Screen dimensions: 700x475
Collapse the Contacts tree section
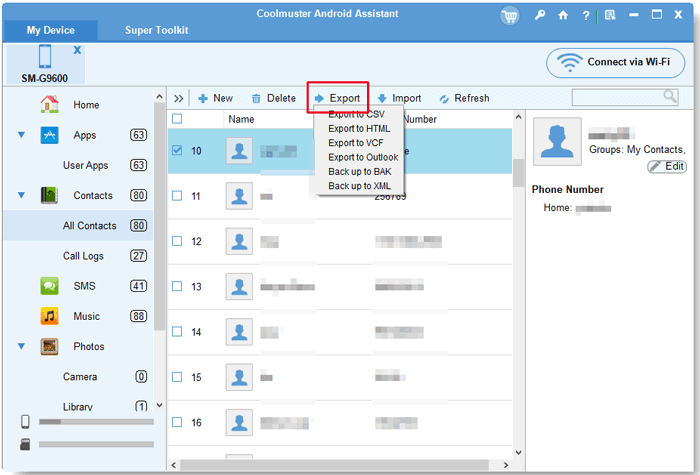click(21, 195)
